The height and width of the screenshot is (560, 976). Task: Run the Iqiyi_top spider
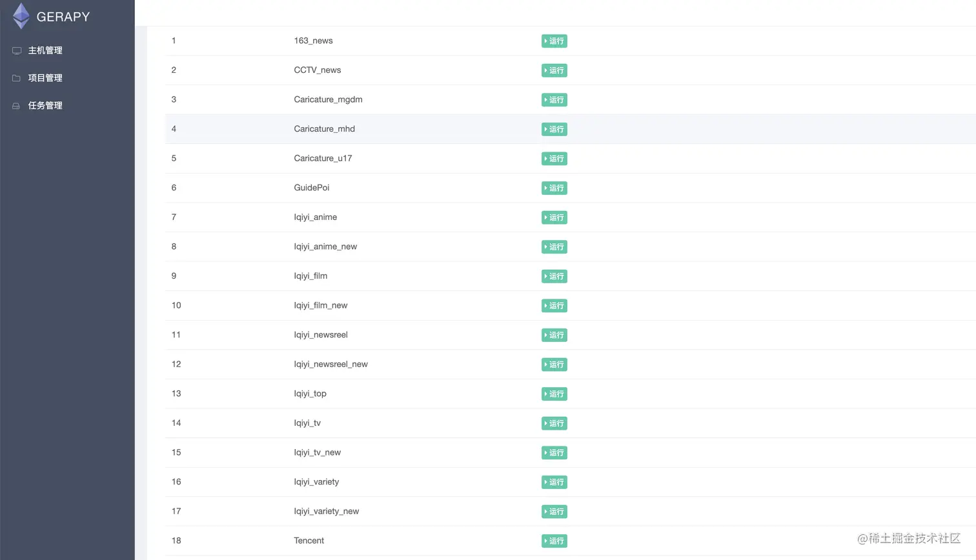[554, 394]
